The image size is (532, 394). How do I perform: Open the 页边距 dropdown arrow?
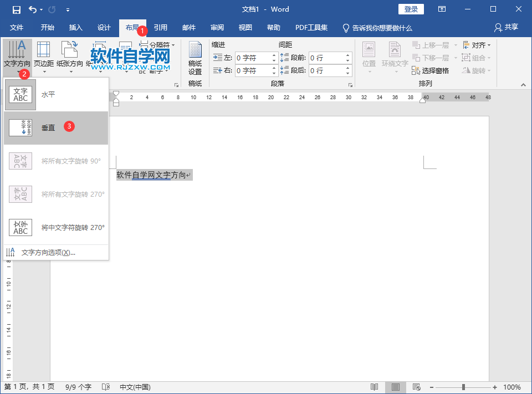[44, 71]
